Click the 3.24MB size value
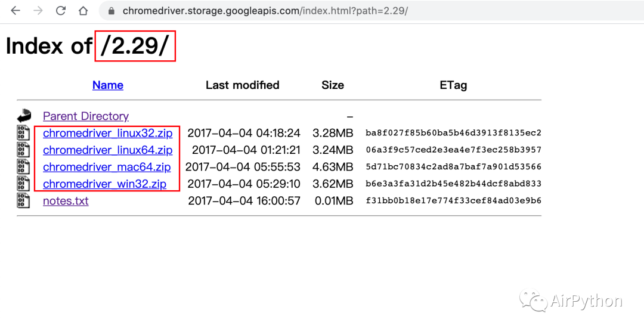 [x=333, y=150]
